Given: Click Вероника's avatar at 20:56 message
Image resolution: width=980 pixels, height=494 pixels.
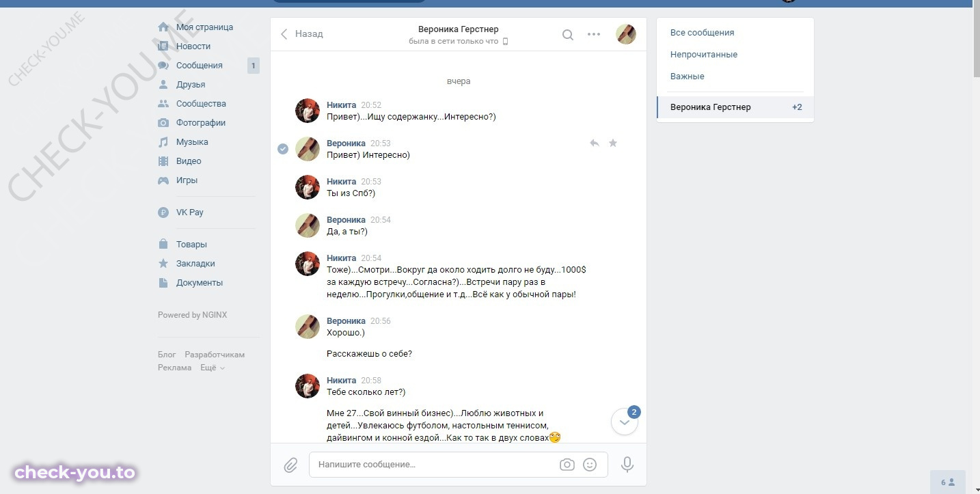Looking at the screenshot, I should point(308,327).
